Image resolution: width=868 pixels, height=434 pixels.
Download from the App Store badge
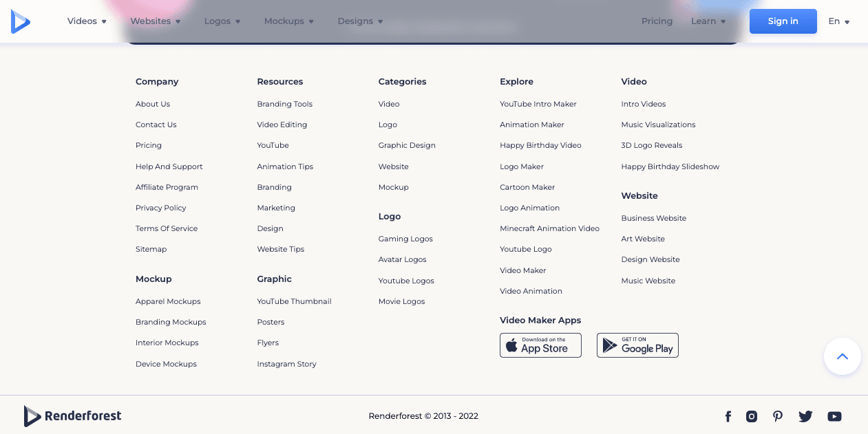click(540, 345)
